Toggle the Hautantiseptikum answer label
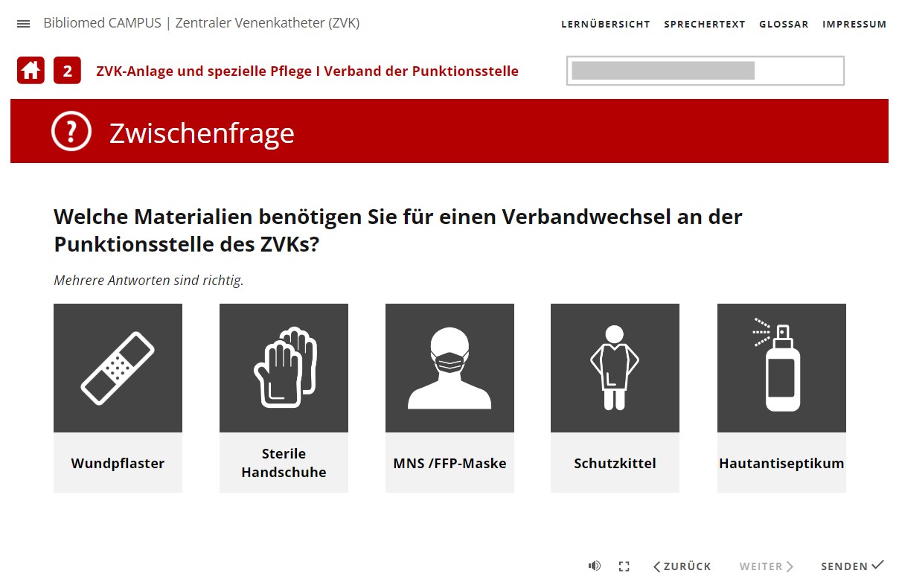This screenshot has height=588, width=899. tap(781, 463)
